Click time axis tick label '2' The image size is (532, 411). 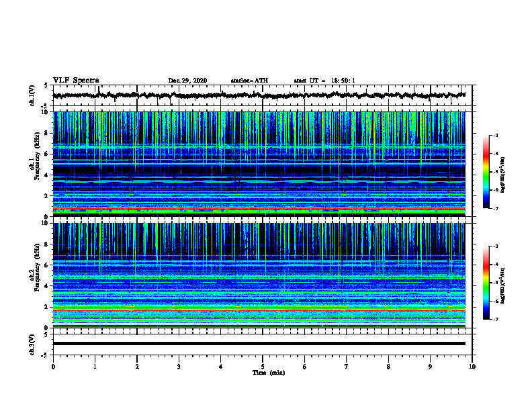pos(137,367)
